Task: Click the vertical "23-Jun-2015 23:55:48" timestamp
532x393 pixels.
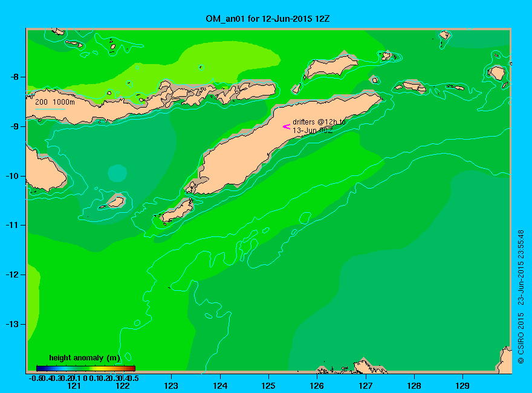Action: [x=521, y=267]
